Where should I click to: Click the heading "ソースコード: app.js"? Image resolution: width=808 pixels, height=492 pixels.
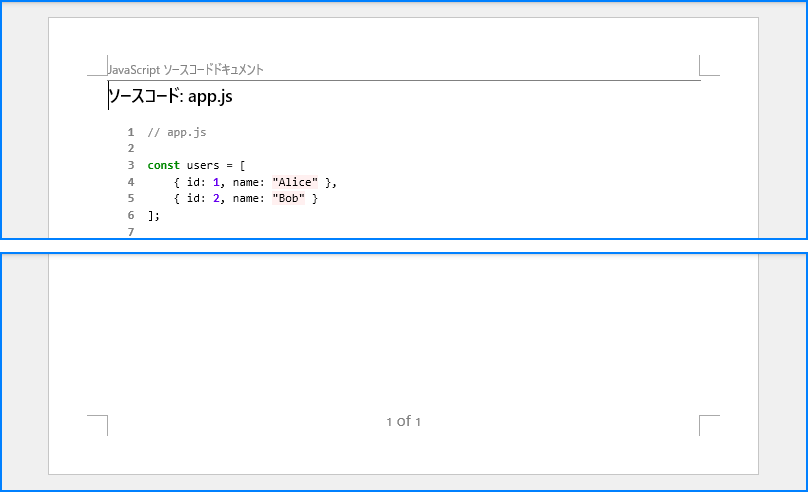171,96
